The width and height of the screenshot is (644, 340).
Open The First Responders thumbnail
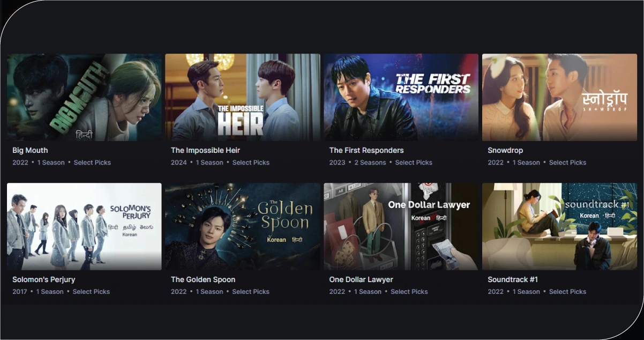tap(401, 97)
